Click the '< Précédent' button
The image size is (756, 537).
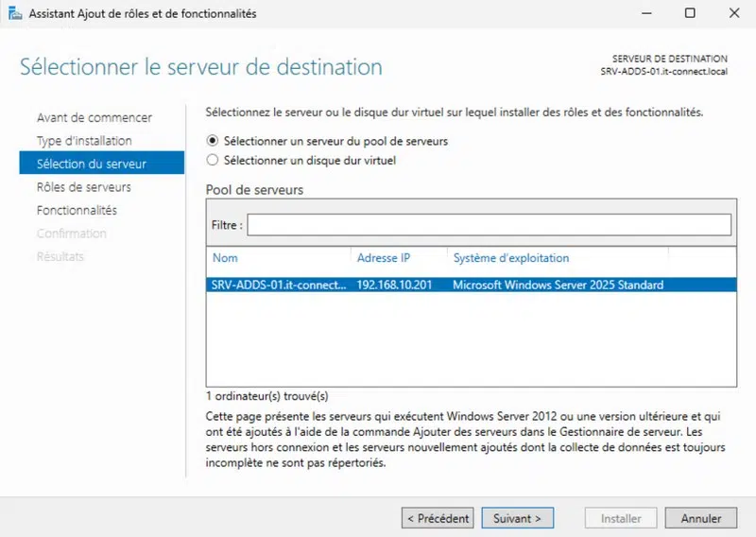point(438,518)
